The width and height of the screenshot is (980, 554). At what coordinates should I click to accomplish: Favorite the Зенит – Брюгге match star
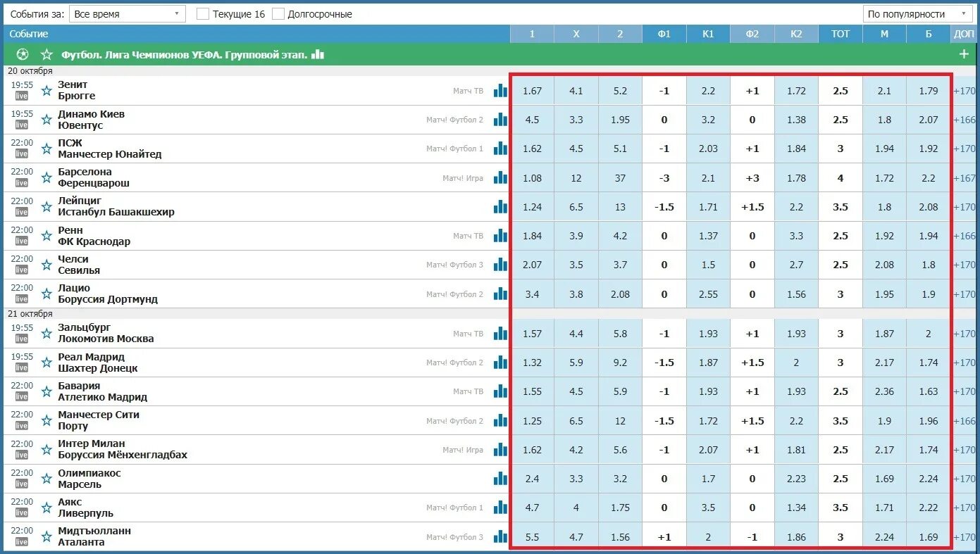(46, 90)
